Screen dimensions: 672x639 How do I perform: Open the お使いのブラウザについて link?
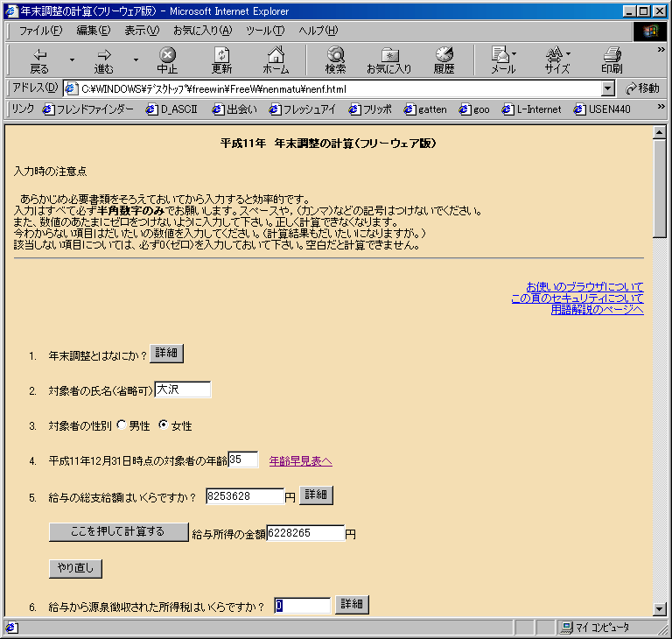[584, 286]
